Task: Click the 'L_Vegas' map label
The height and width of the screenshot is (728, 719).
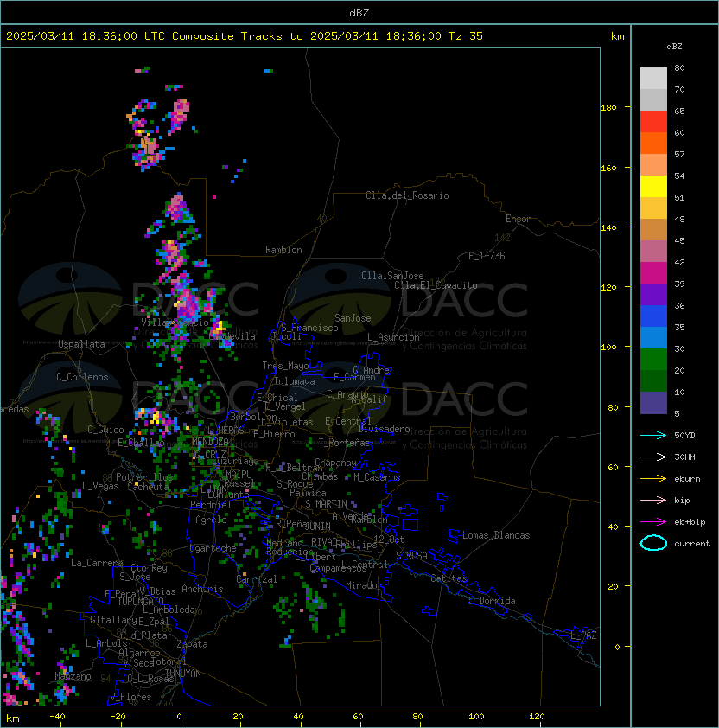Action: (x=100, y=486)
